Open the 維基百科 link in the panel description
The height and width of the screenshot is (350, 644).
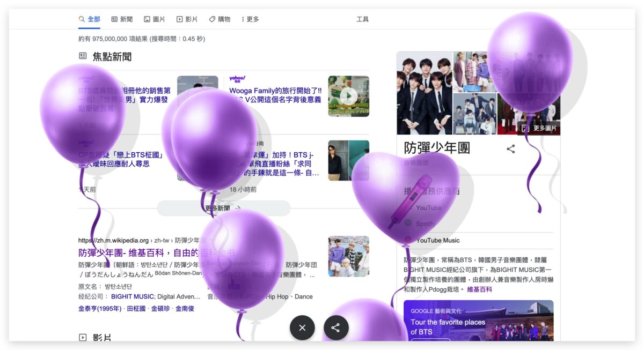click(x=479, y=289)
